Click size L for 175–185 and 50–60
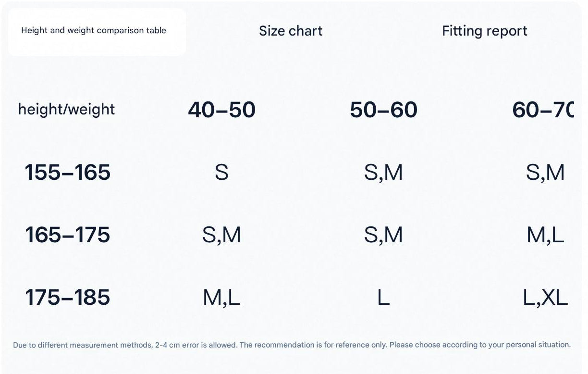Screen dimensions: 588x374 (383, 298)
